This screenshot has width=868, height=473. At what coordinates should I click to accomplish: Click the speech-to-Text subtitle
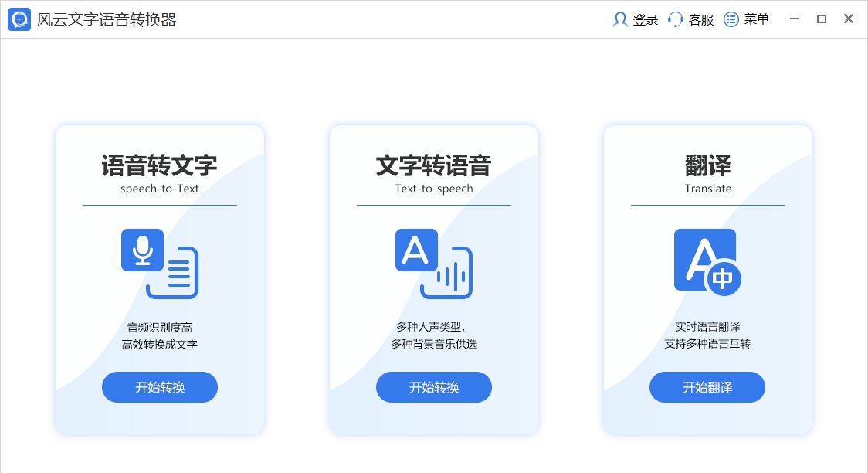click(x=159, y=189)
